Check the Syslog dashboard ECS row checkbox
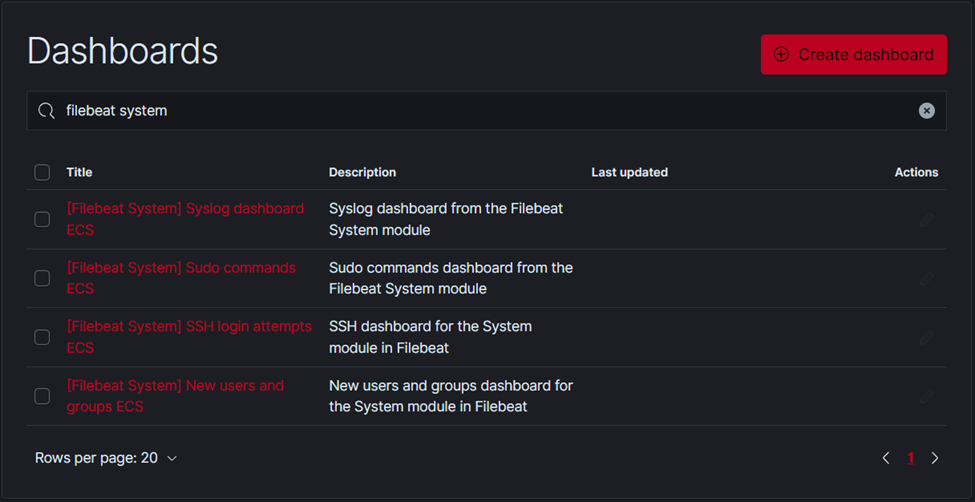This screenshot has width=975, height=502. [42, 219]
